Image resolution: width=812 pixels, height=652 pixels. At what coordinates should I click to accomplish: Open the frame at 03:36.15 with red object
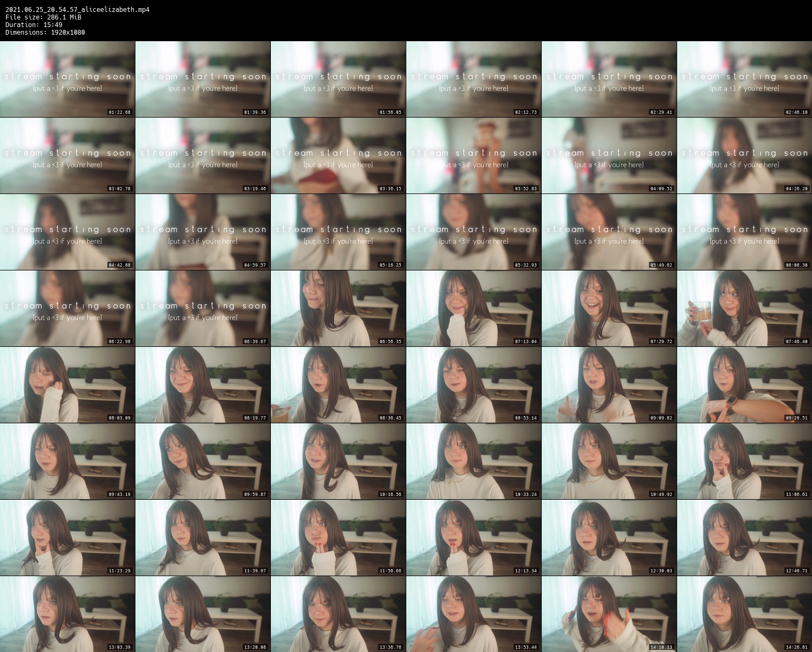click(338, 156)
